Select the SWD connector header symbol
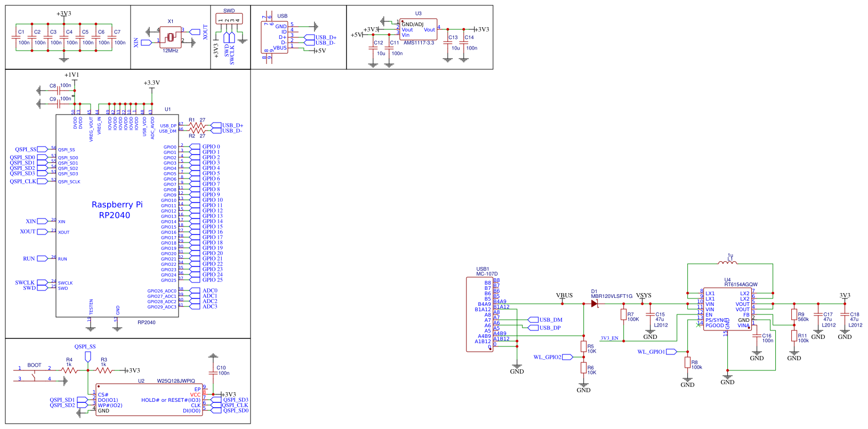The height and width of the screenshot is (429, 868). (x=229, y=20)
